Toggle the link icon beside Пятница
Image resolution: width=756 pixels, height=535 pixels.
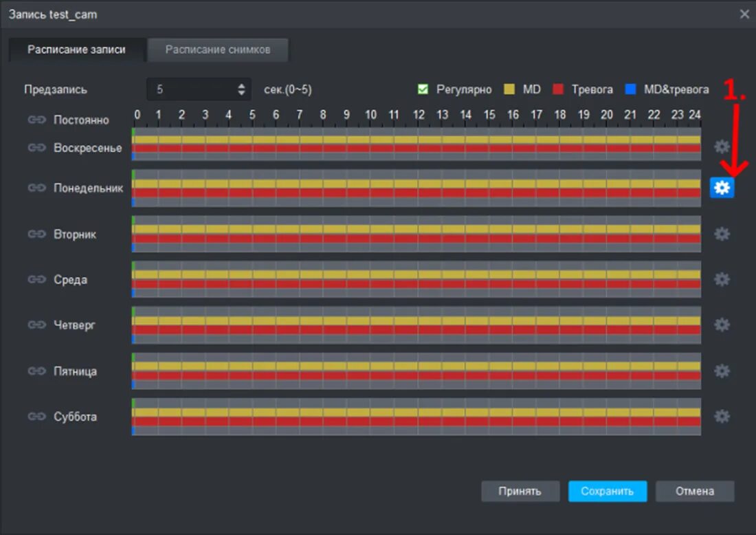pyautogui.click(x=36, y=371)
